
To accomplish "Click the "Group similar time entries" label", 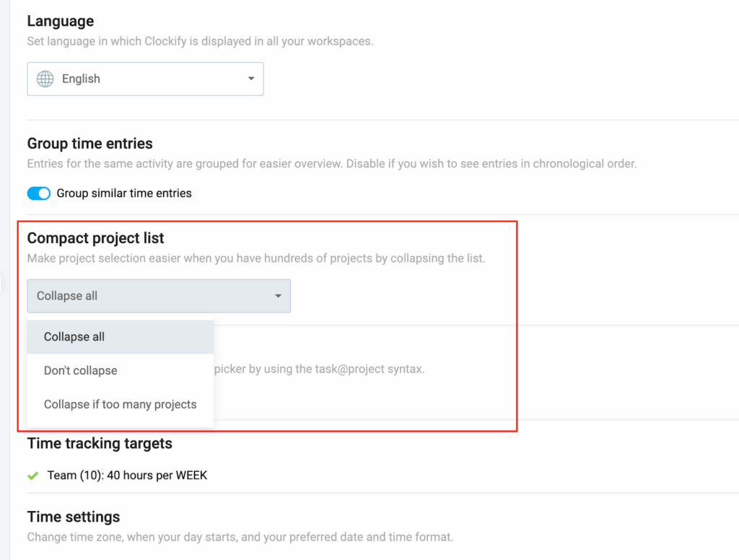I will click(x=124, y=193).
